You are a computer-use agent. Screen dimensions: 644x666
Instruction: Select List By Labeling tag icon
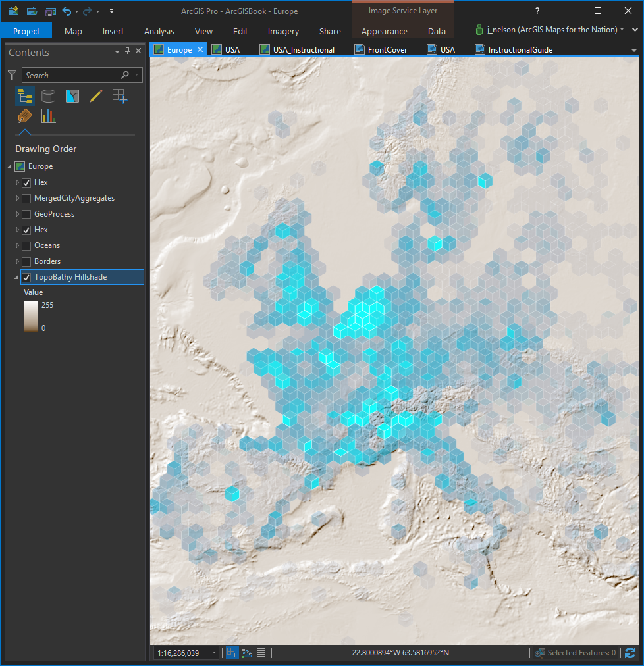coord(24,116)
